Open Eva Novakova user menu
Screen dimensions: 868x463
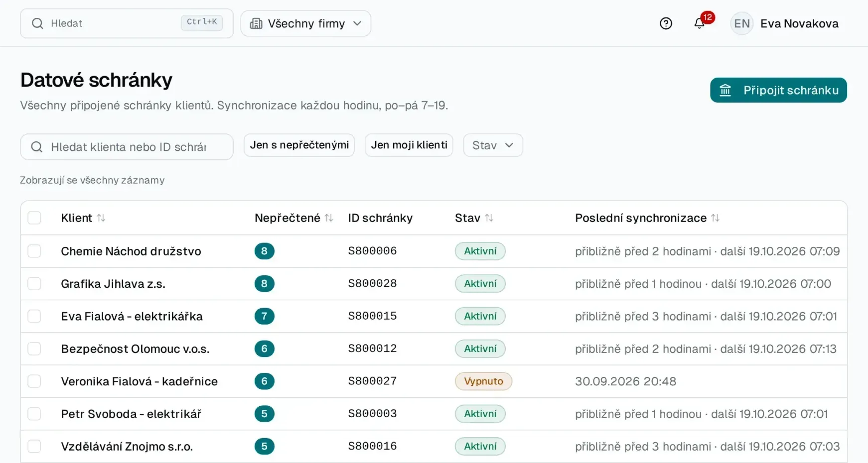pyautogui.click(x=785, y=23)
